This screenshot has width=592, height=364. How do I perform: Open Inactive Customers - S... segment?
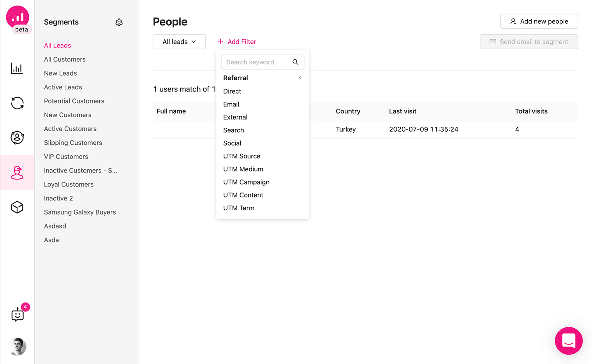click(x=81, y=171)
